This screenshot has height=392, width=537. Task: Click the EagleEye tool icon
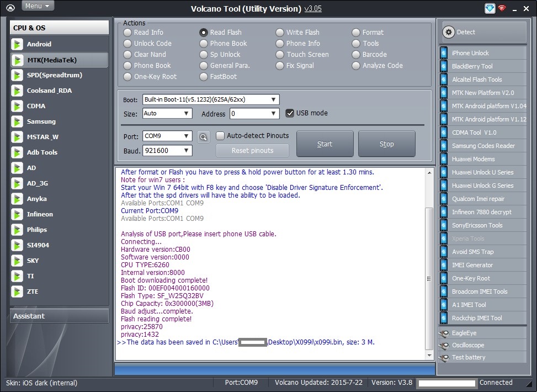(444, 333)
